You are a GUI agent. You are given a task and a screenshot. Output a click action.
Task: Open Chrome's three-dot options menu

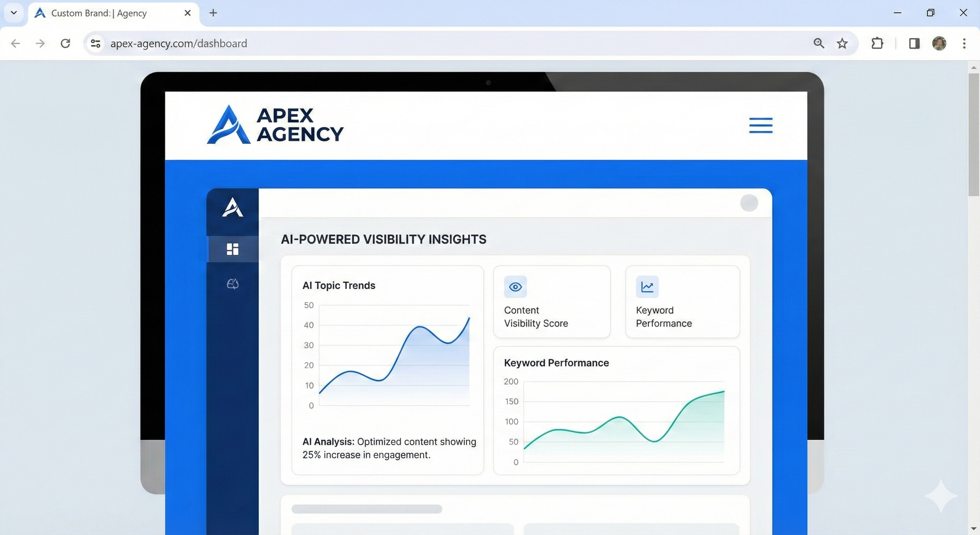click(x=964, y=44)
